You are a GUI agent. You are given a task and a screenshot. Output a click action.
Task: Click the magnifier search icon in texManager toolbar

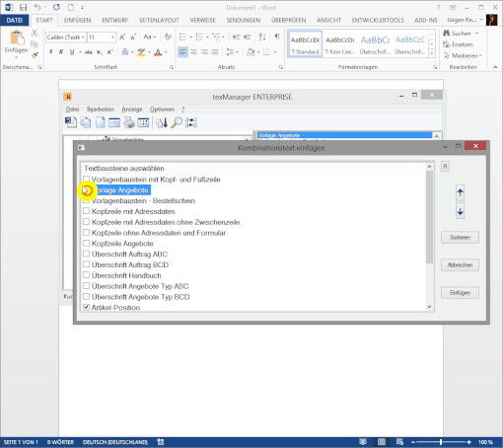(x=177, y=122)
